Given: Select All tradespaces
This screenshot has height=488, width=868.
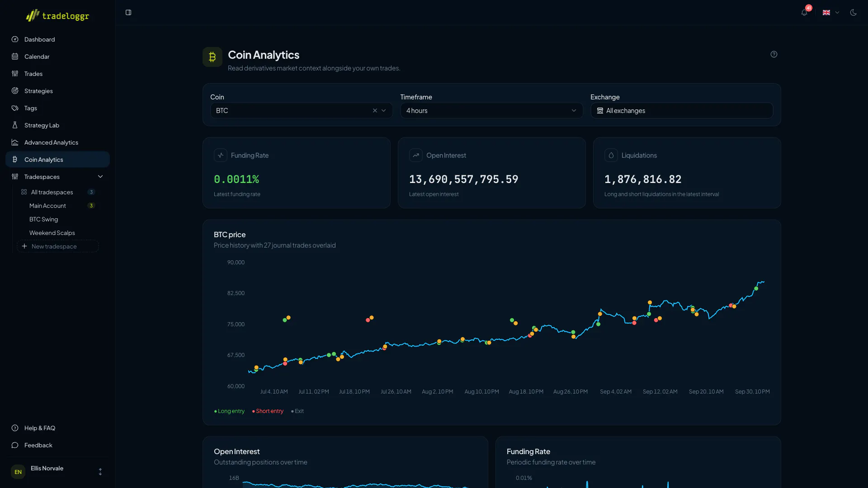Looking at the screenshot, I should pyautogui.click(x=57, y=192).
